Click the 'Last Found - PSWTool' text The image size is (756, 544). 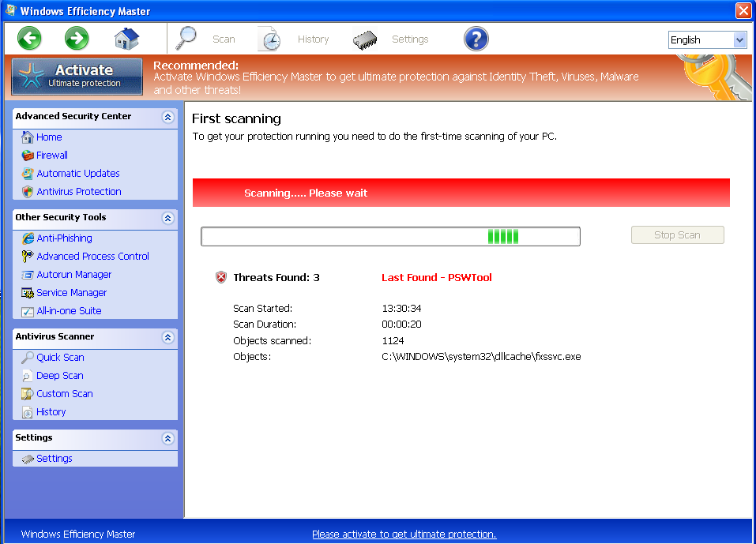coord(436,278)
